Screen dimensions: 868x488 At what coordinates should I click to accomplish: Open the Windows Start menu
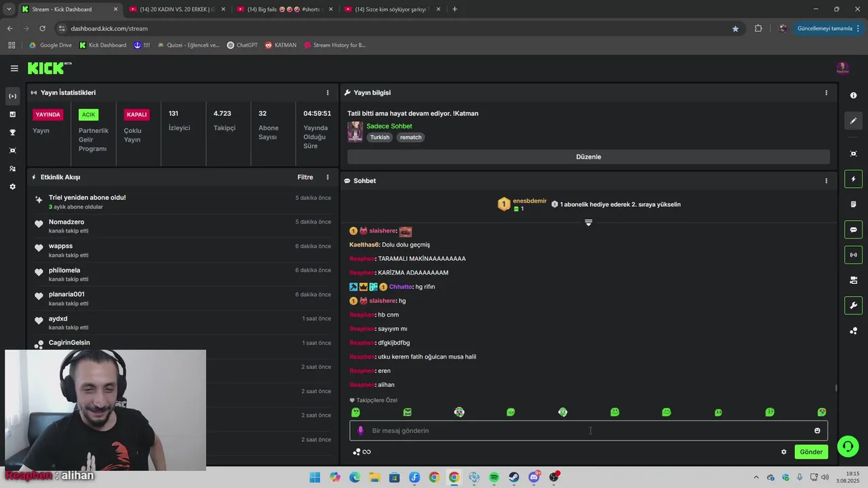[315, 478]
